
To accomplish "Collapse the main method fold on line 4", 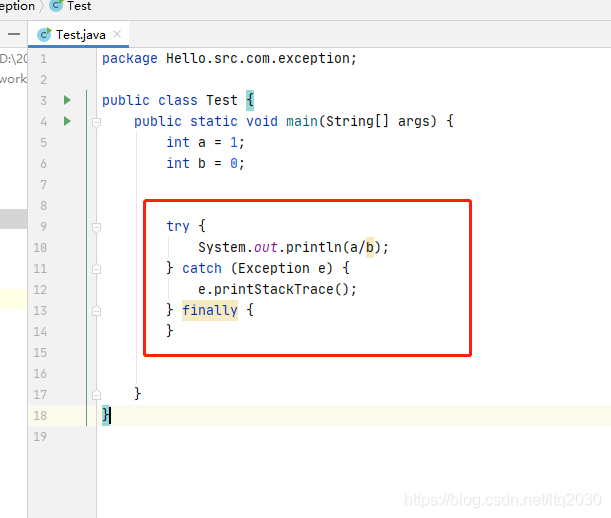I will (x=96, y=122).
